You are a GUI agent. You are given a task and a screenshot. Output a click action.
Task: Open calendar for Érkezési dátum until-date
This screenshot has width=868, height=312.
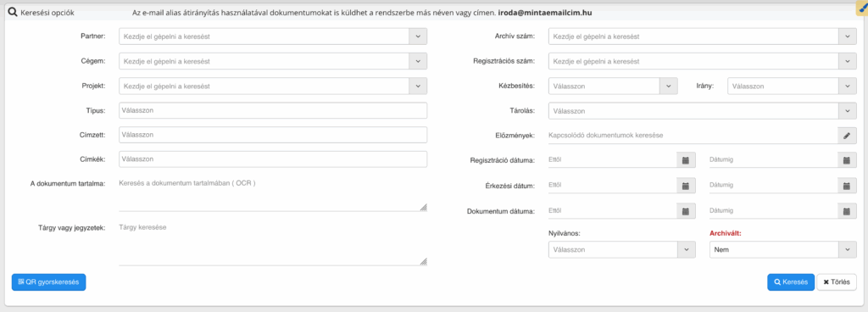point(847,186)
